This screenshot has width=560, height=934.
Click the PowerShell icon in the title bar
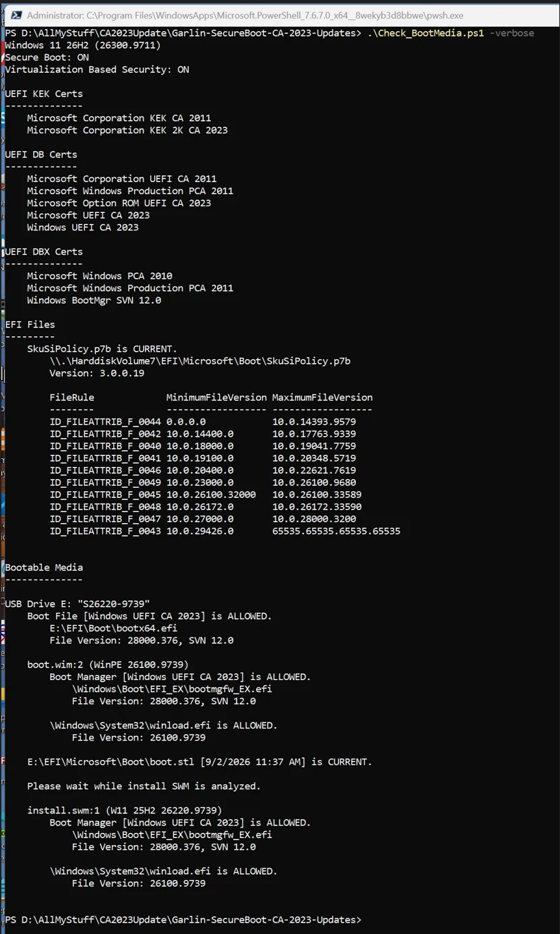pyautogui.click(x=15, y=15)
